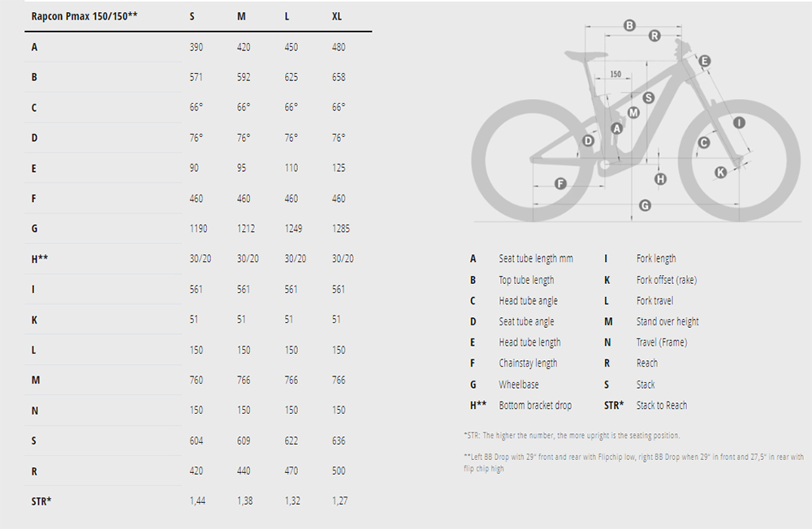Image resolution: width=812 pixels, height=529 pixels.
Task: Click the circled F marker on the chainstay
Action: click(x=560, y=183)
